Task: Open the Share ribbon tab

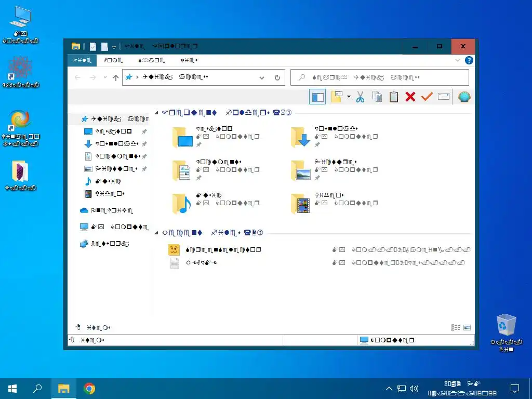Action: 151,60
